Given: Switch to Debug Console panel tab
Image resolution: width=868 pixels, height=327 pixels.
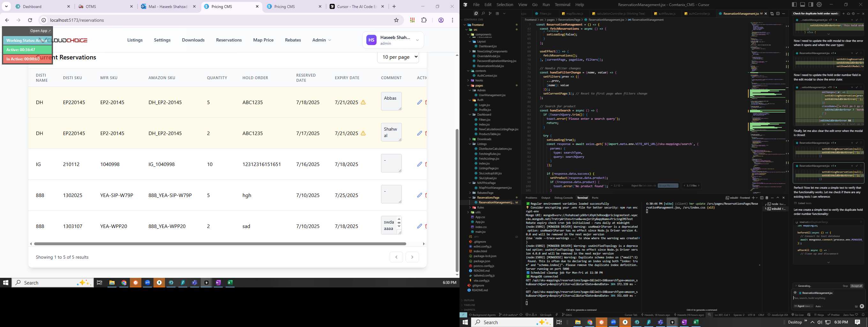Looking at the screenshot, I should click(563, 198).
